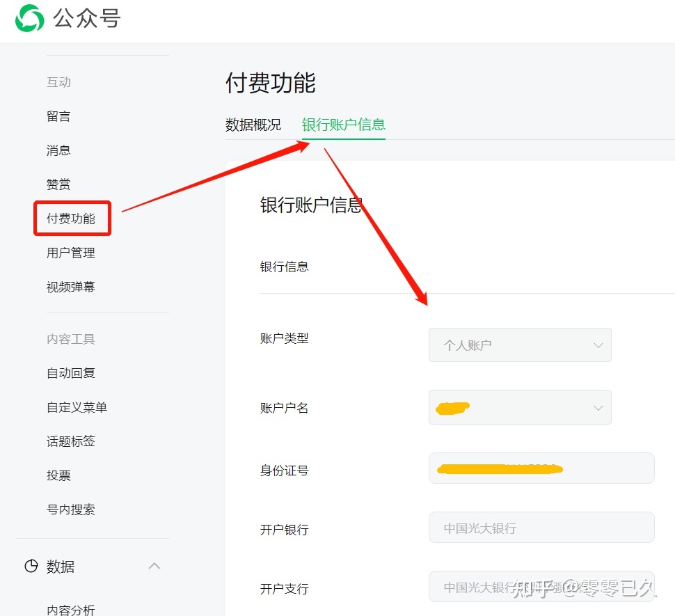The image size is (675, 616).
Task: Click the 银行信息 section label
Action: coord(285,267)
